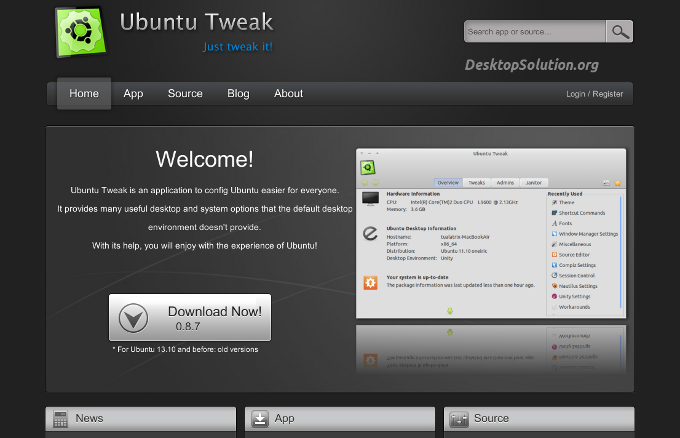Click the magnifier search button
The height and width of the screenshot is (438, 680).
pos(619,32)
